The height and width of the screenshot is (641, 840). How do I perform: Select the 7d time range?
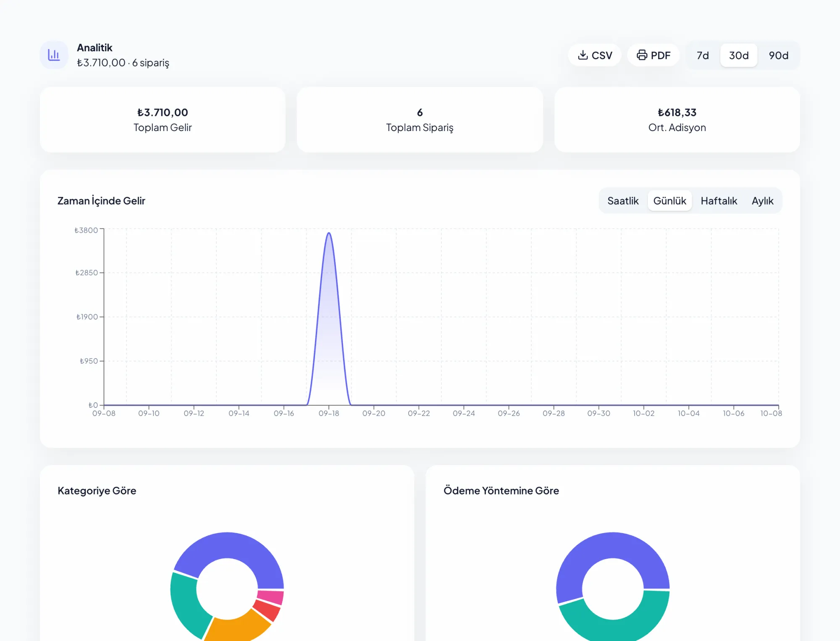point(703,55)
